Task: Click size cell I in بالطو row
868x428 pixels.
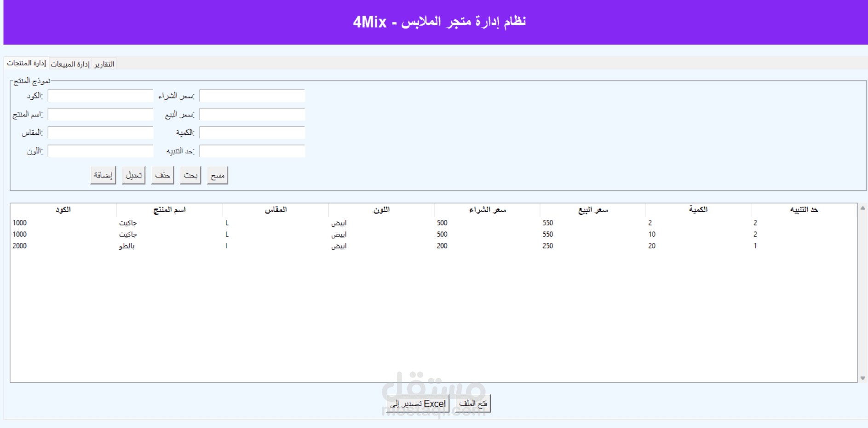Action: pyautogui.click(x=226, y=246)
